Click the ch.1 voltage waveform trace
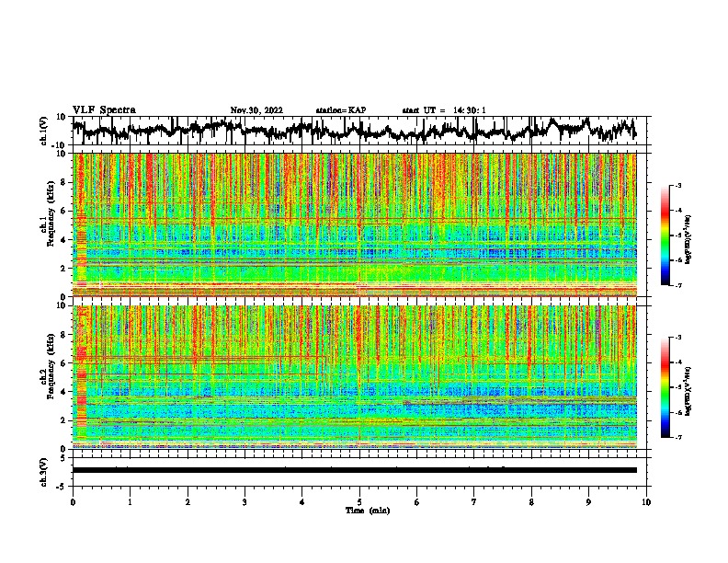The image size is (728, 563). click(x=354, y=131)
